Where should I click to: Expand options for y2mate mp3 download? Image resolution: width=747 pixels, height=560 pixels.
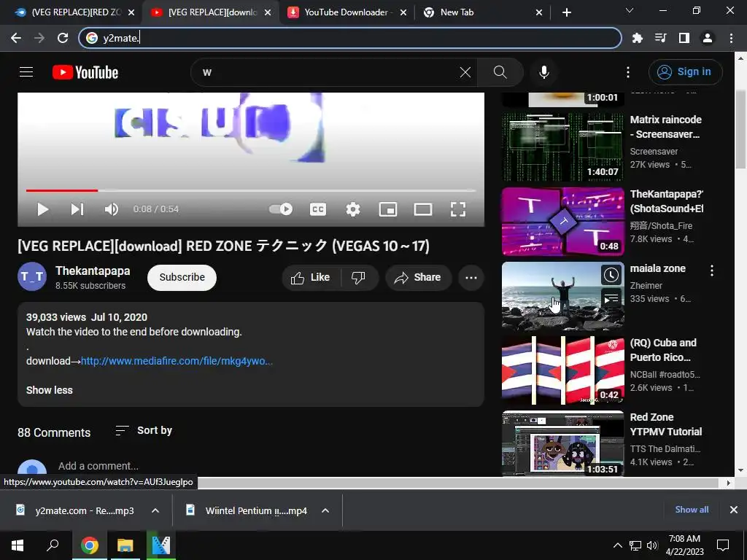(155, 510)
